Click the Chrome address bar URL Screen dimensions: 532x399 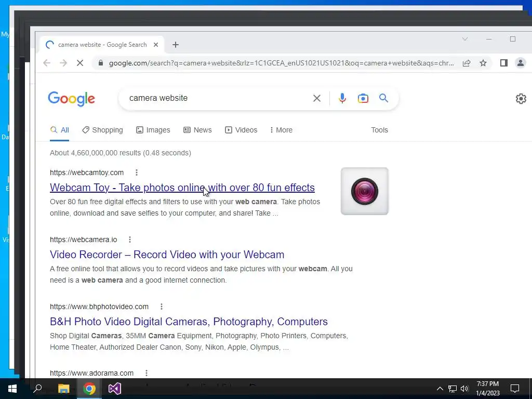click(x=281, y=63)
